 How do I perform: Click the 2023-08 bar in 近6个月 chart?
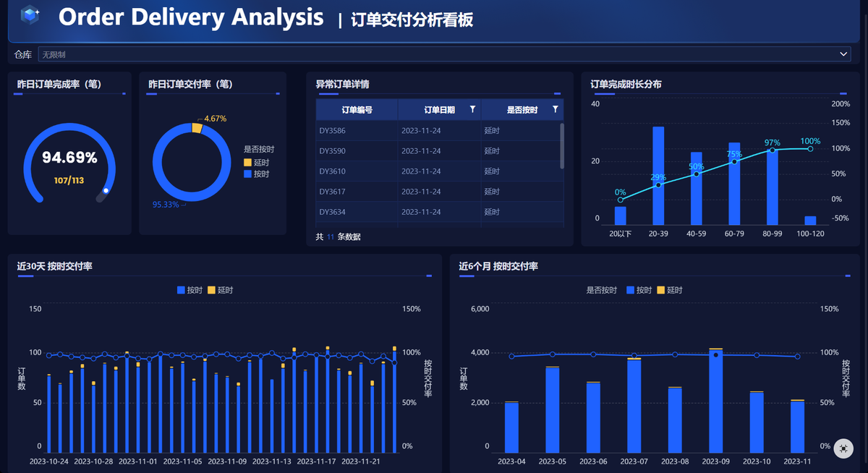click(x=675, y=420)
